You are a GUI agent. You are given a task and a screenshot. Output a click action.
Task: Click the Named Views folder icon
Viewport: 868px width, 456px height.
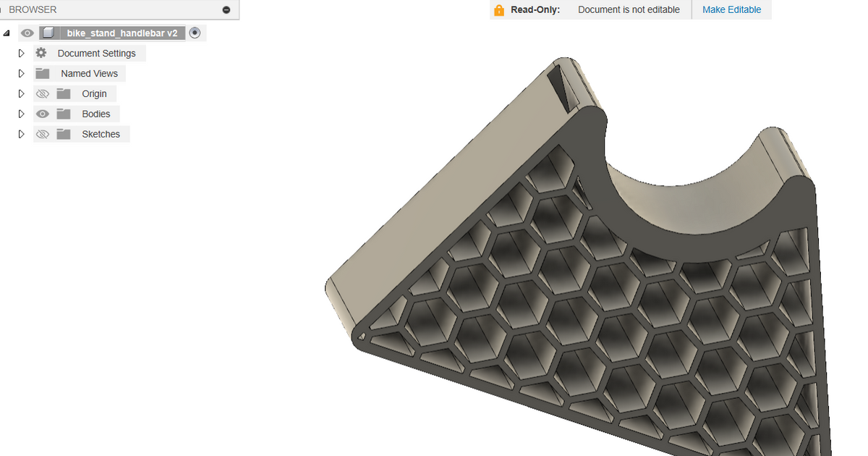(x=43, y=74)
